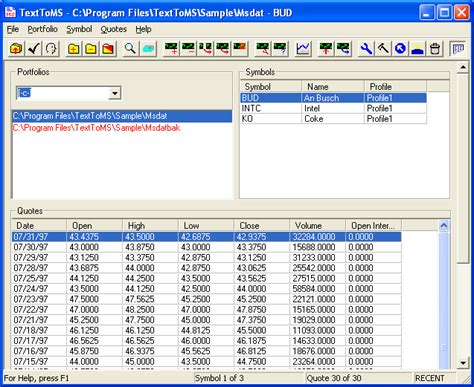The width and height of the screenshot is (474, 387).
Task: Click the Open Inter... column header
Action: point(373,225)
